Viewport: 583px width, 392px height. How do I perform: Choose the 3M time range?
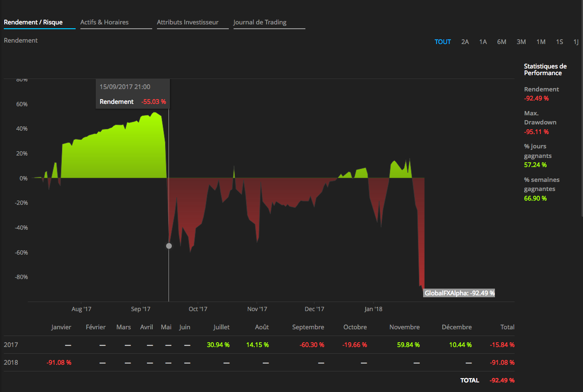[521, 42]
